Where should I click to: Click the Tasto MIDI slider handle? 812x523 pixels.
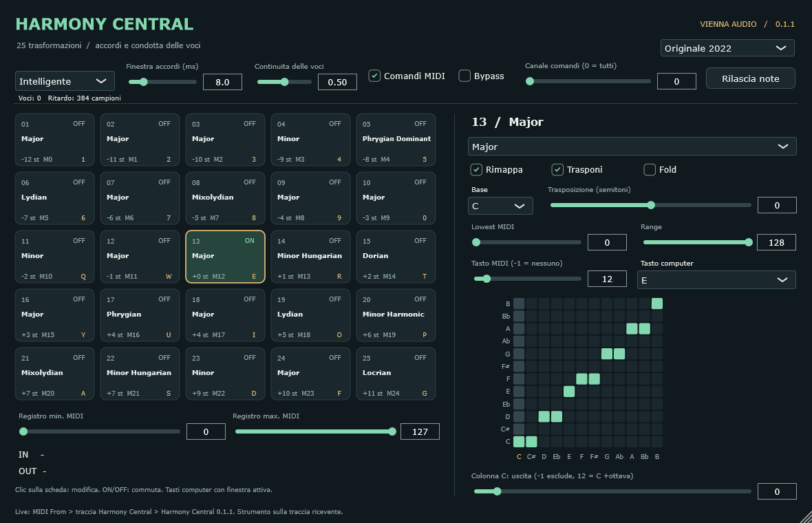point(487,279)
